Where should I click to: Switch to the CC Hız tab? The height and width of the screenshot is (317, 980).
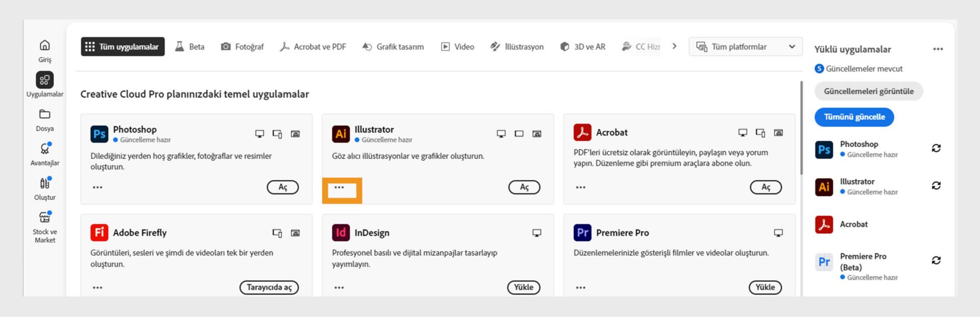coord(641,46)
